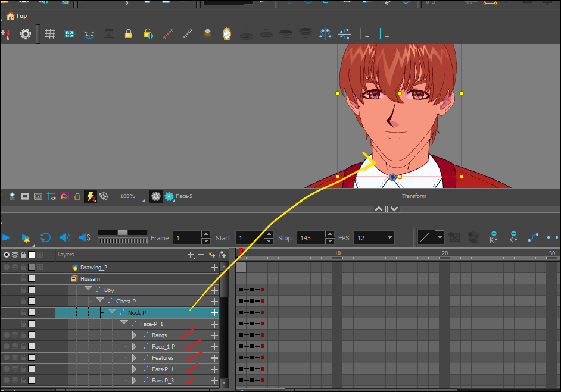Click into the Stop frame field
Image resolution: width=561 pixels, height=392 pixels.
311,238
